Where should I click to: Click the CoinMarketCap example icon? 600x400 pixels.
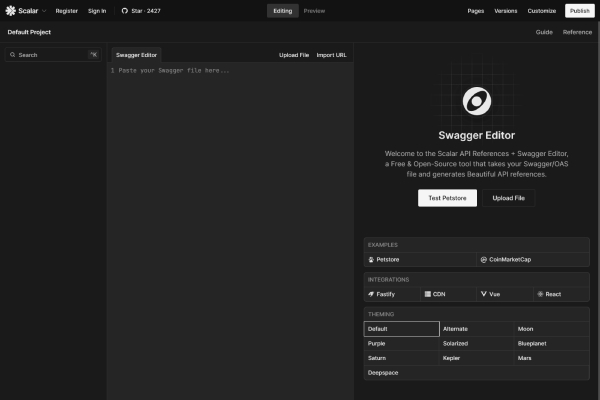[484, 260]
